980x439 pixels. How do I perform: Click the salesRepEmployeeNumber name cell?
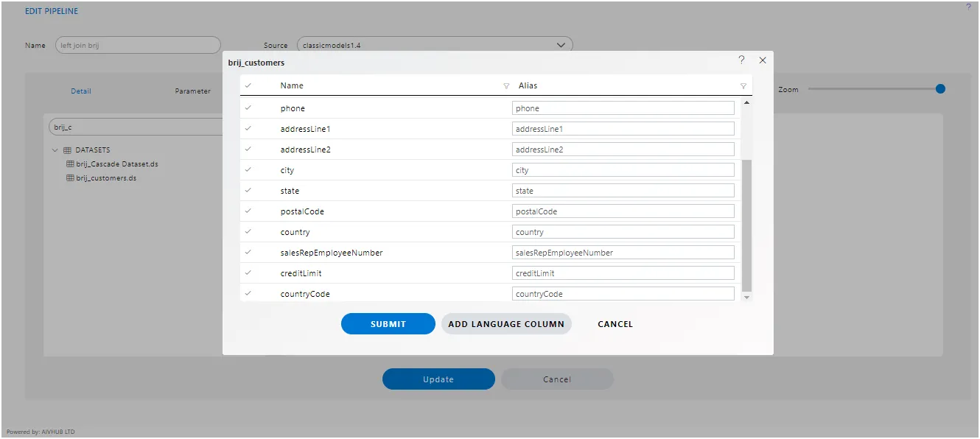(x=332, y=253)
